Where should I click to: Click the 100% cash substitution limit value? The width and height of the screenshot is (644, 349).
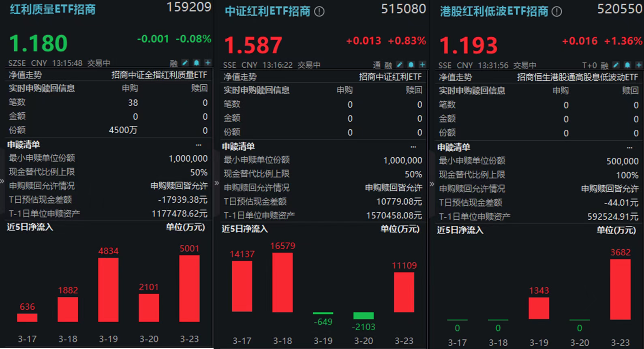pos(627,176)
